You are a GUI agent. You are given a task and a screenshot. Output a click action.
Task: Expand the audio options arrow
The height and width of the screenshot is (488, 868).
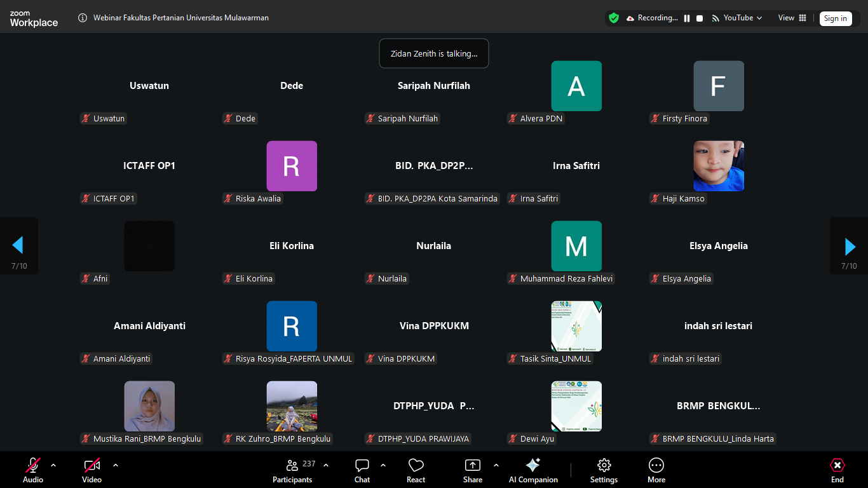(x=53, y=465)
